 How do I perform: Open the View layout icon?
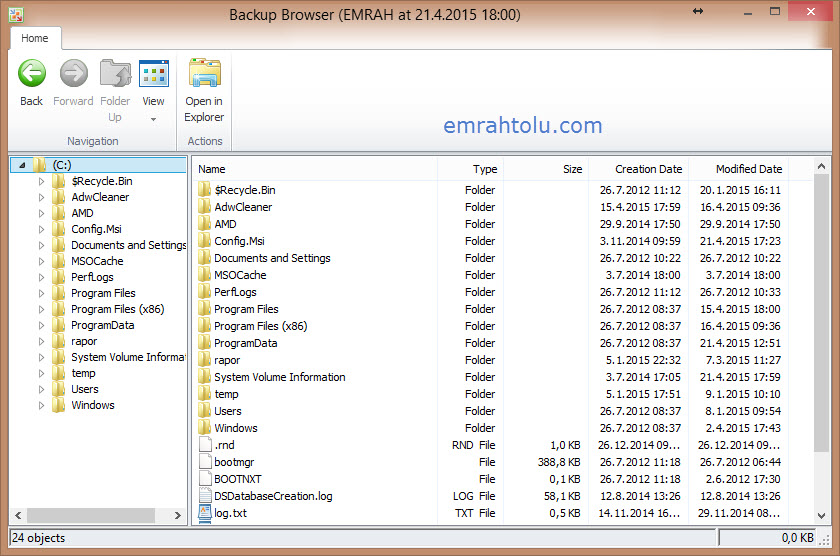click(x=154, y=73)
